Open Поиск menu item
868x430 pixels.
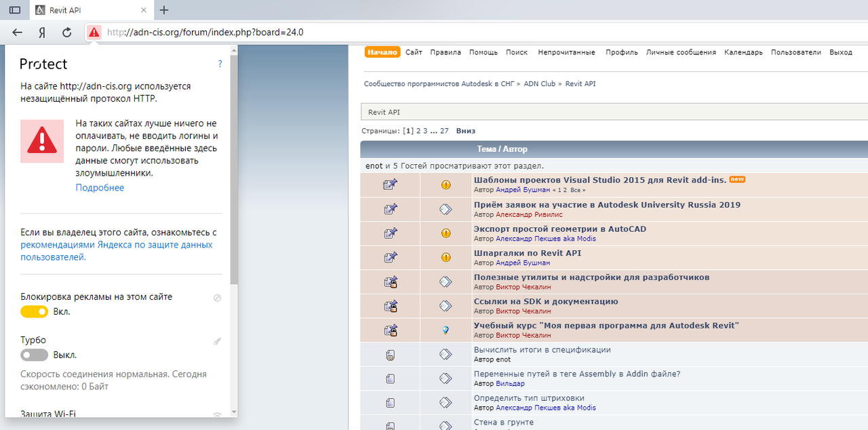[x=517, y=52]
